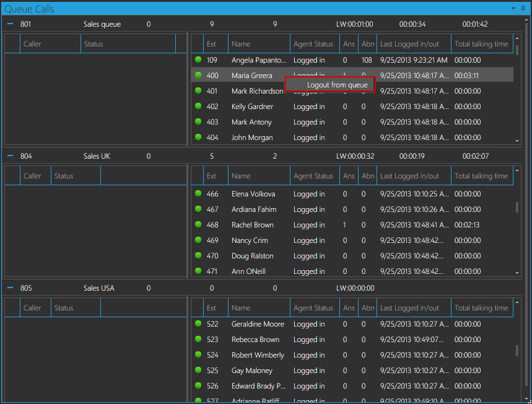Click scroll down arrow of queue 804 agents
This screenshot has width=532, height=404.
[x=517, y=273]
